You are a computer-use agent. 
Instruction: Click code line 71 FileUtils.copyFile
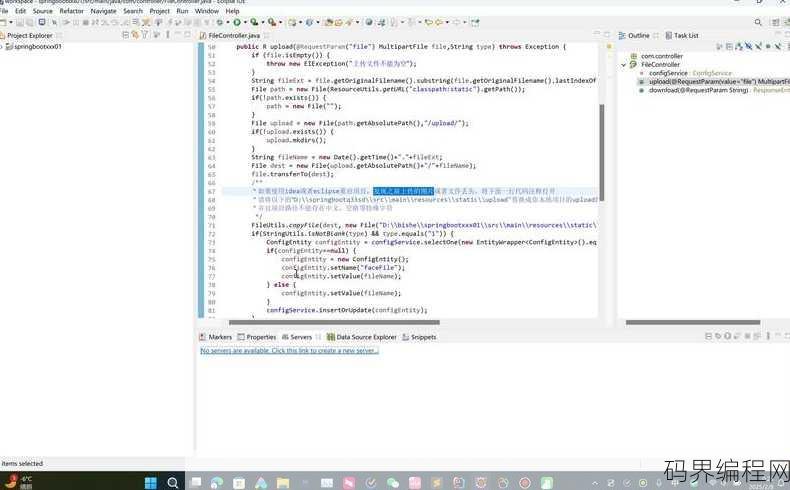pyautogui.click(x=423, y=225)
